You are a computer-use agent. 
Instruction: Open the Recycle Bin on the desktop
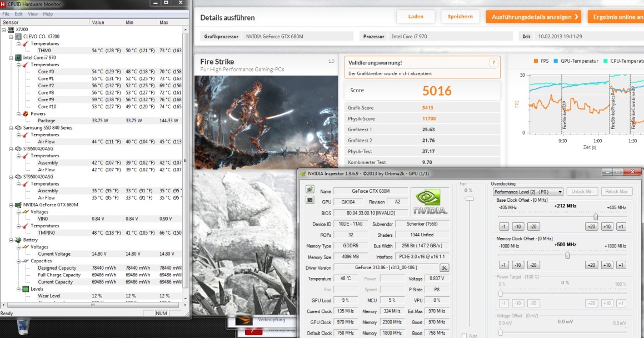point(23,326)
